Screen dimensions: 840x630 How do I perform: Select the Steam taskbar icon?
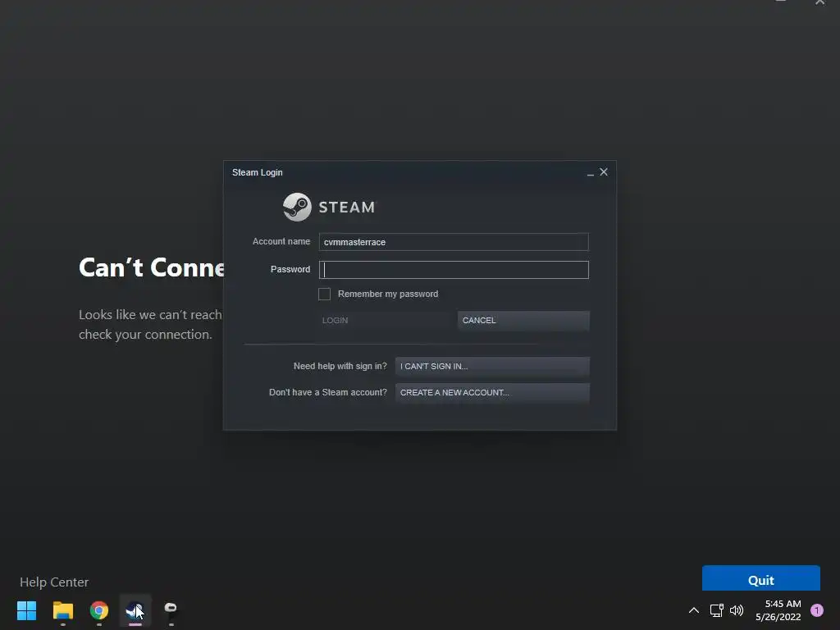(135, 610)
